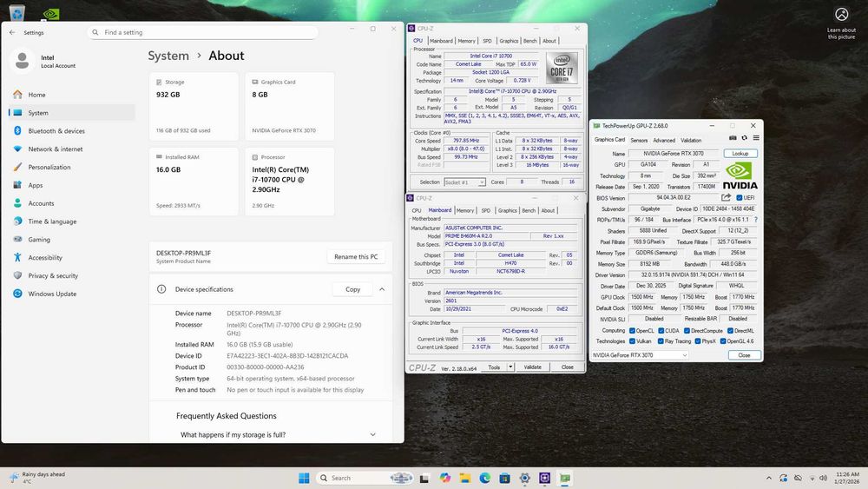The height and width of the screenshot is (489, 868).
Task: Switch to Validation tab in GPU-Z
Action: click(691, 141)
